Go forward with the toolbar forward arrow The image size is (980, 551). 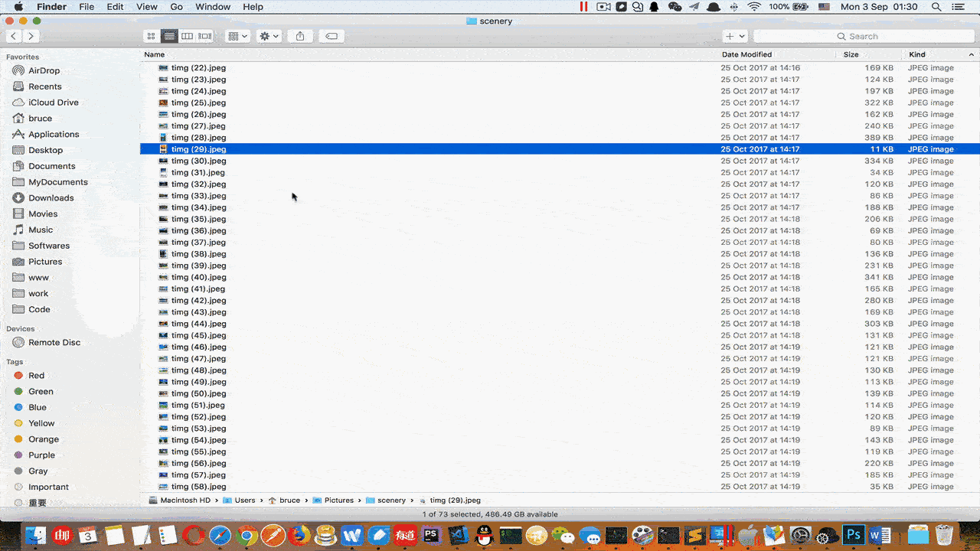pyautogui.click(x=31, y=36)
